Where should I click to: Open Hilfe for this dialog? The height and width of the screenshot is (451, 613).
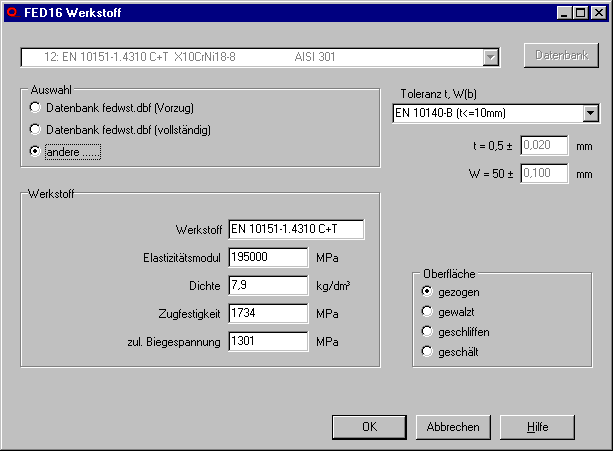pos(538,427)
